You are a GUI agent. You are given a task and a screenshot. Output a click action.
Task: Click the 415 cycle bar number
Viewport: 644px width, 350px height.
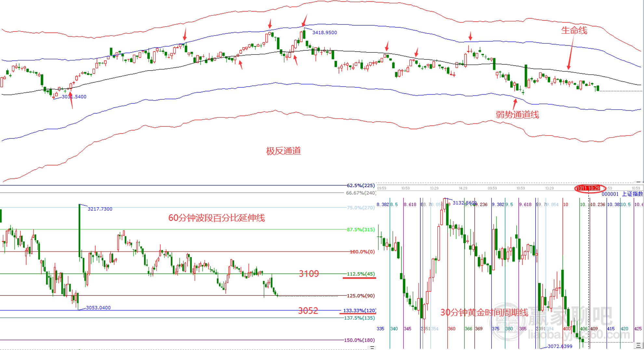pos(611,329)
